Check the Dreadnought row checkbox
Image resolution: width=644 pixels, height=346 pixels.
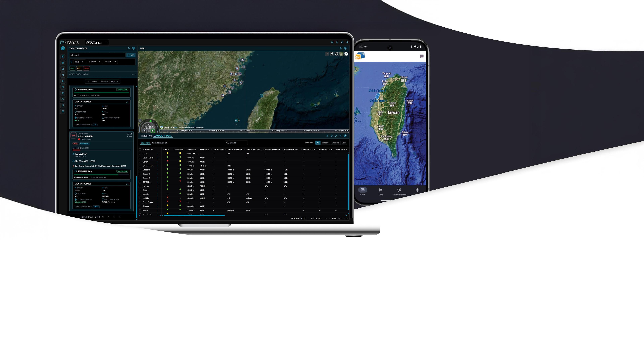coord(140,166)
